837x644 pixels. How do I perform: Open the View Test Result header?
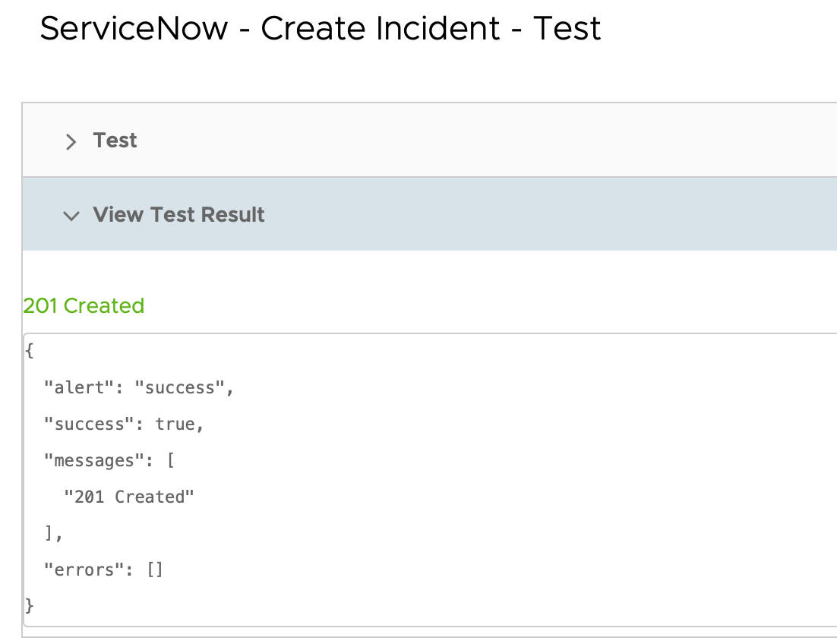tap(178, 215)
